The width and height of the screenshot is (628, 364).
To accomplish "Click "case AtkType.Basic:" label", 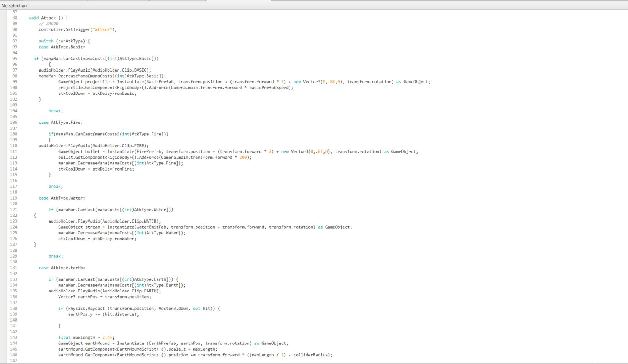I will 62,47.
